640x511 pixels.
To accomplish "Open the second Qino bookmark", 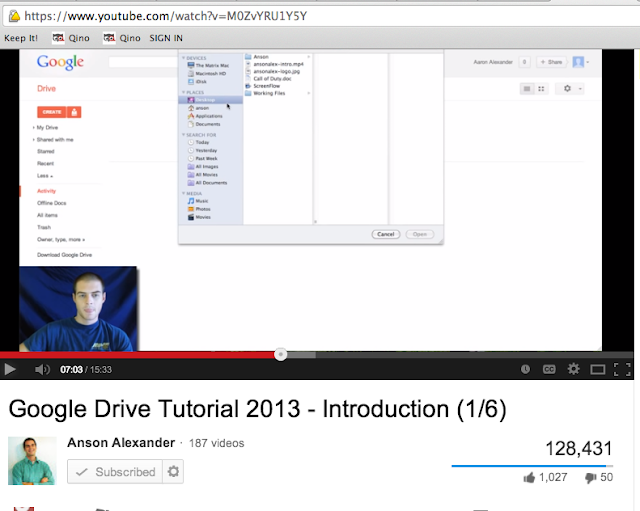I will (x=122, y=38).
